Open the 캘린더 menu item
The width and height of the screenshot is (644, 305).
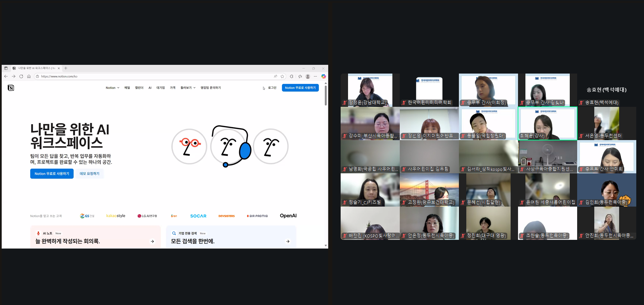click(x=139, y=88)
